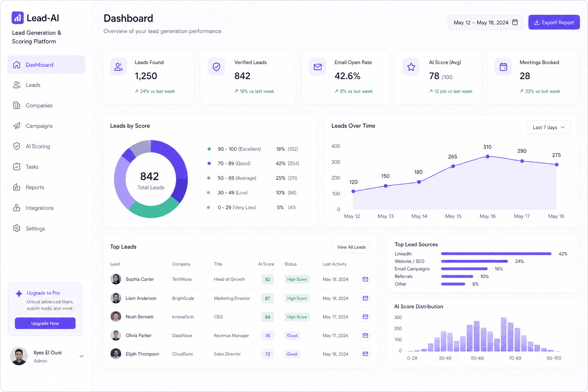
Task: Click Liam Anderson's avatar thumbnail
Action: [116, 298]
